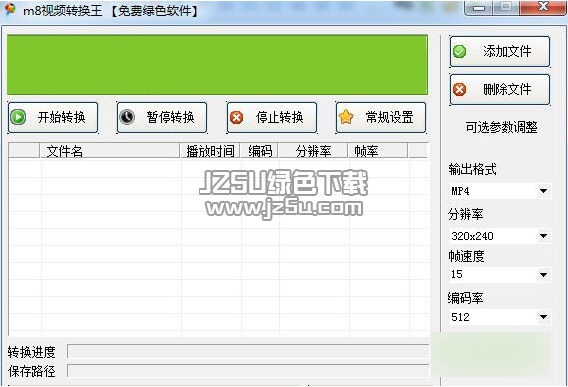
Task: Click the 输出格式 label
Action: coord(472,169)
